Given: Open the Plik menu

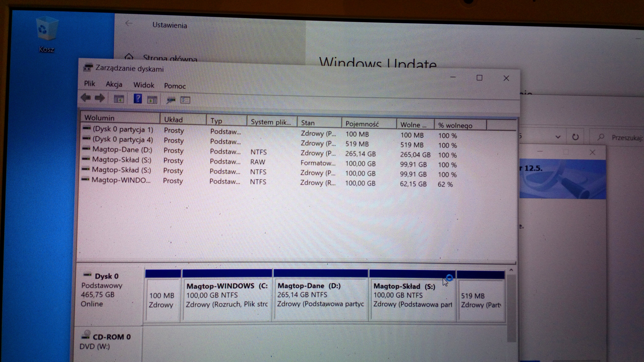Looking at the screenshot, I should pyautogui.click(x=89, y=83).
